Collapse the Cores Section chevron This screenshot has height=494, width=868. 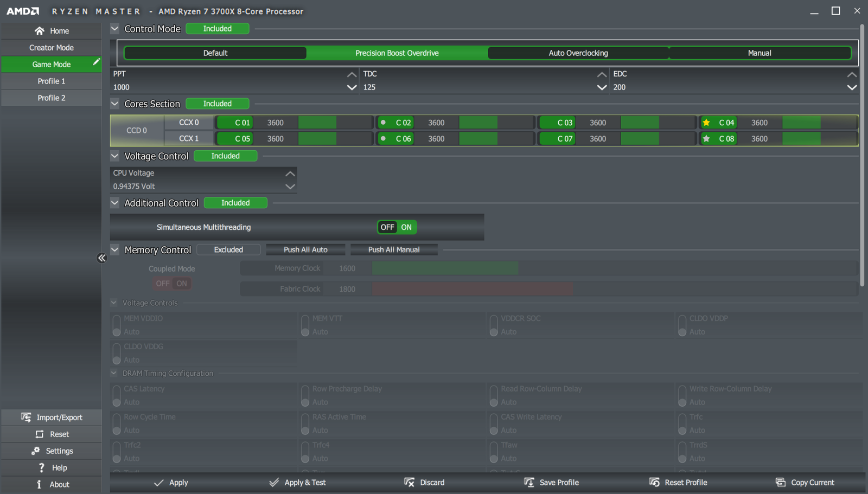(115, 104)
